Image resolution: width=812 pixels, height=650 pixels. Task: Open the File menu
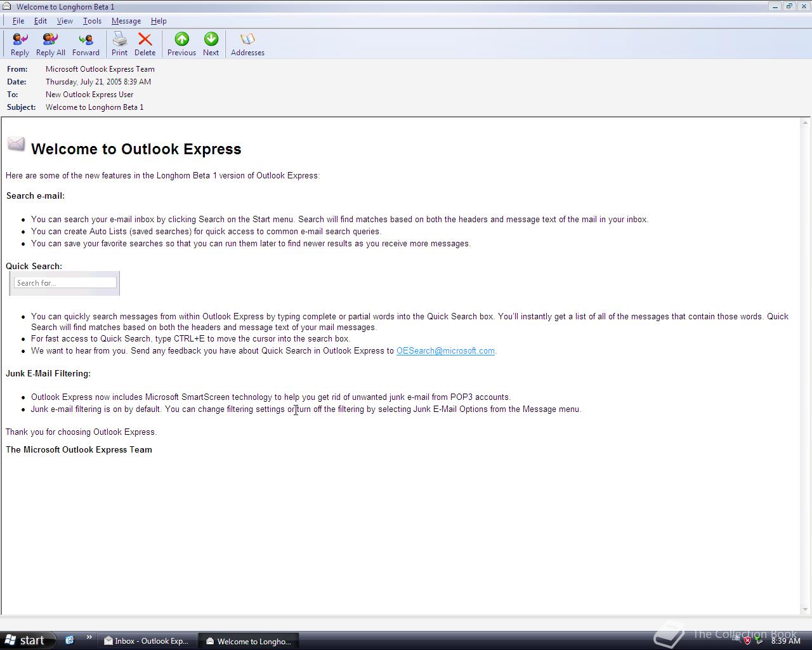coord(18,21)
